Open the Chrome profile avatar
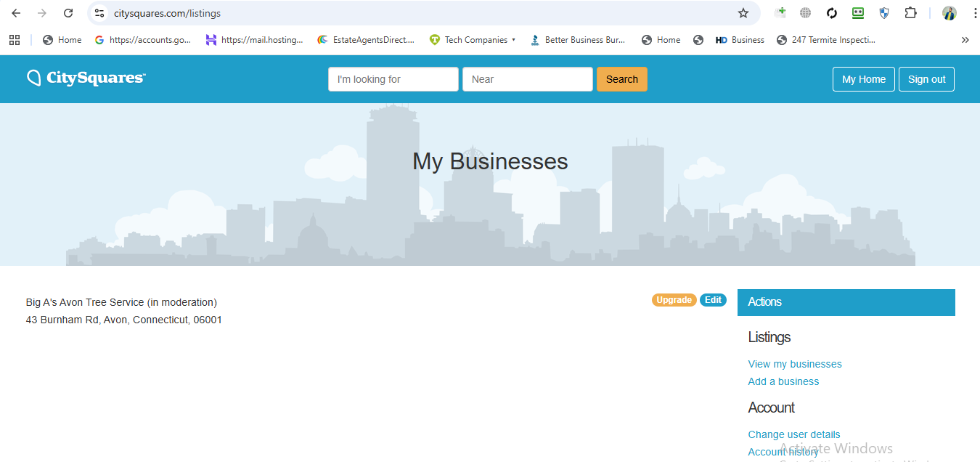Image resolution: width=980 pixels, height=462 pixels. pos(950,13)
